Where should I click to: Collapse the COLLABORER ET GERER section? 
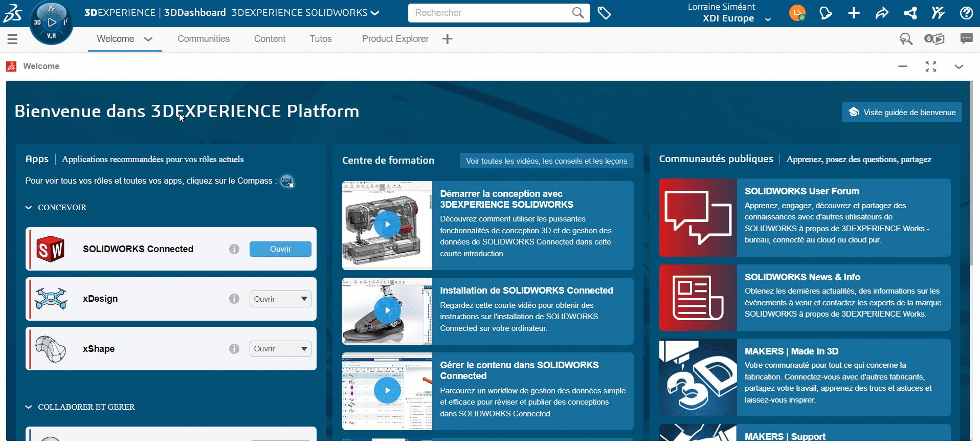(29, 407)
